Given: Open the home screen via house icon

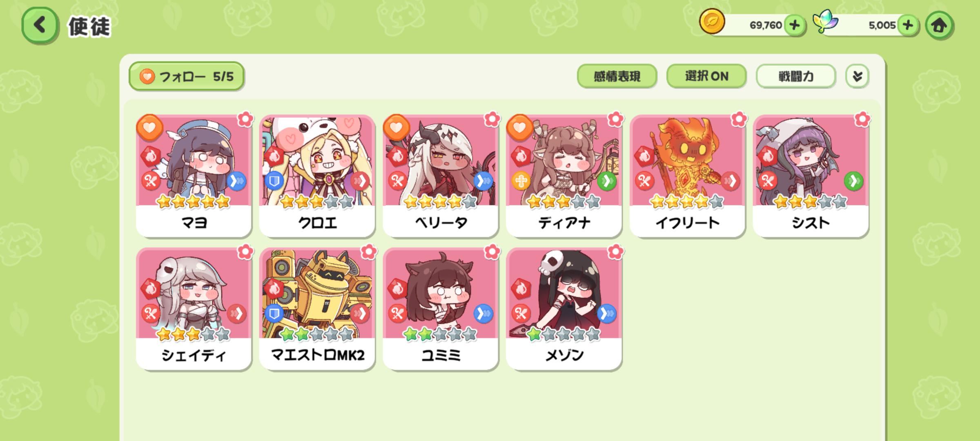Looking at the screenshot, I should [x=939, y=26].
